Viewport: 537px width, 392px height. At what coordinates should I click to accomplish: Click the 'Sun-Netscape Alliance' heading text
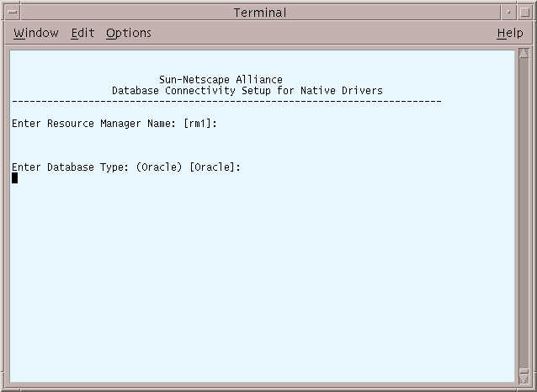tap(221, 80)
